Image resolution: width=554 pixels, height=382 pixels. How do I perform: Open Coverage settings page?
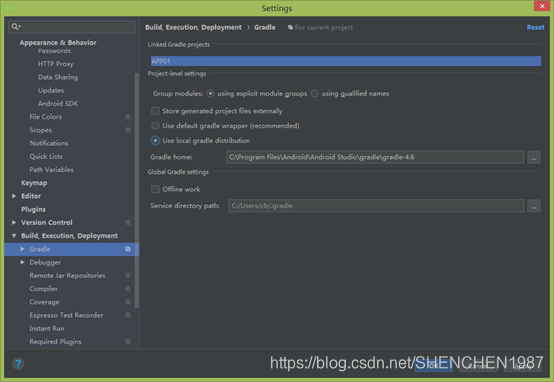point(44,302)
